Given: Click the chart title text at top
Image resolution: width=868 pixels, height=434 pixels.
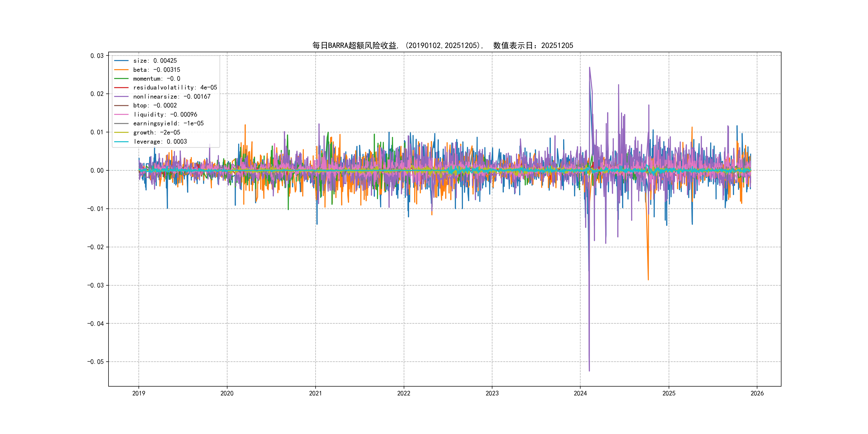Looking at the screenshot, I should pos(442,46).
